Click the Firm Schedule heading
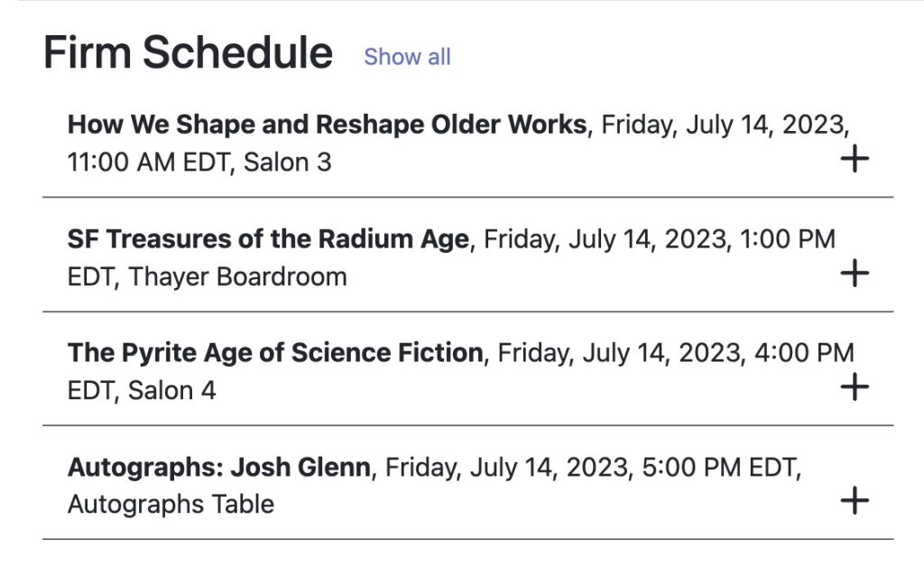 click(188, 52)
